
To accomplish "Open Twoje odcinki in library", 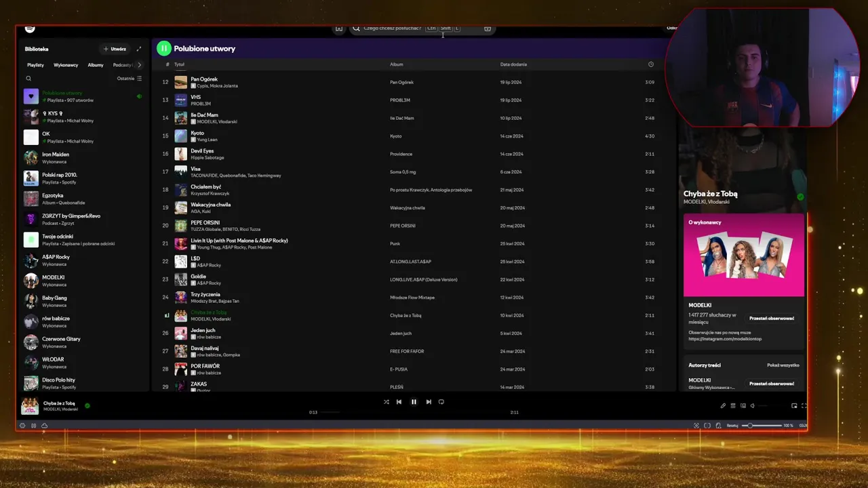I will 83,240.
